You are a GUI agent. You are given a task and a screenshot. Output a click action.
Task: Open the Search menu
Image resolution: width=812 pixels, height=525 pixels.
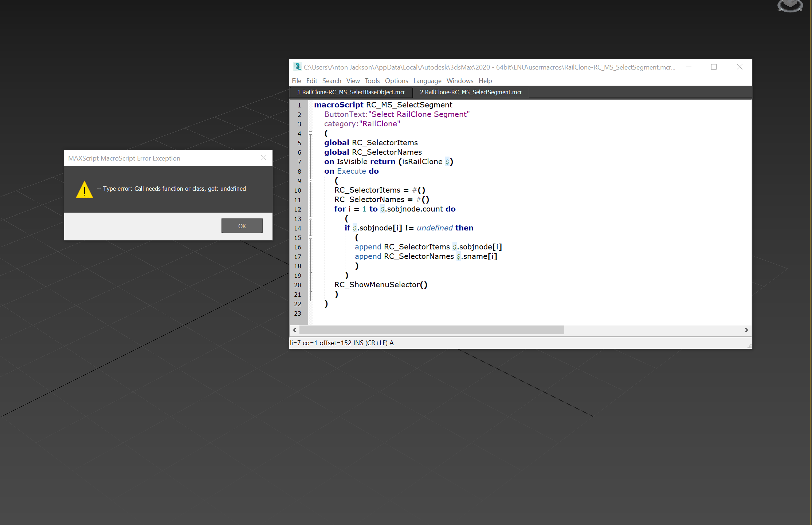(x=332, y=81)
